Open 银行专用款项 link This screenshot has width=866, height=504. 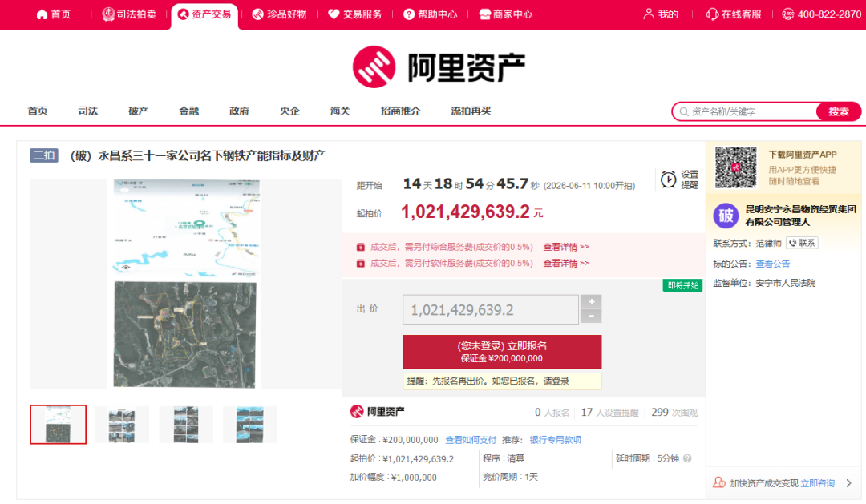click(x=556, y=440)
